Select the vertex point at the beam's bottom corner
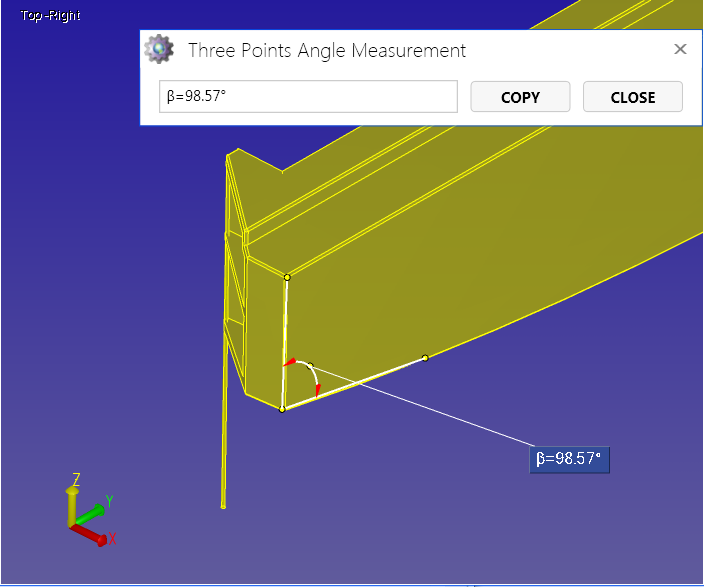The width and height of the screenshot is (704, 587). (x=282, y=409)
